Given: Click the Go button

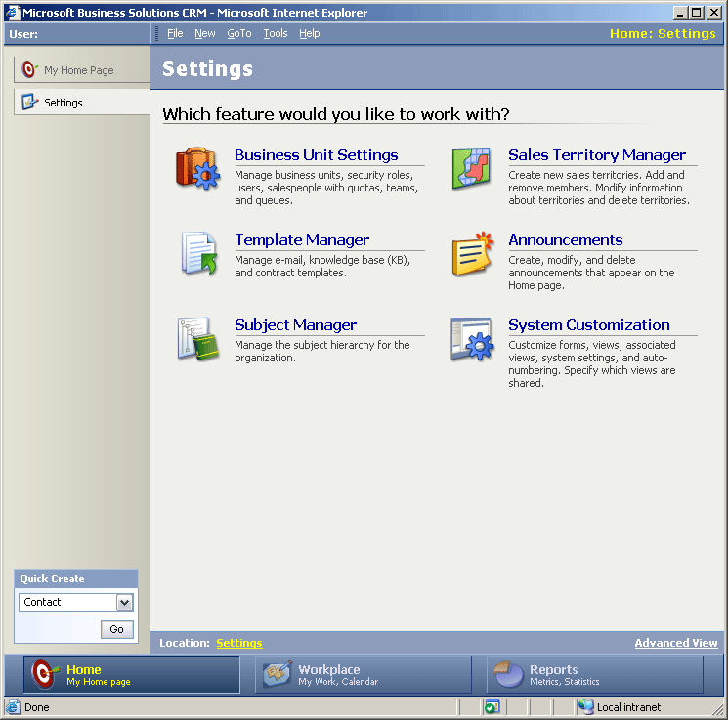Looking at the screenshot, I should [117, 629].
